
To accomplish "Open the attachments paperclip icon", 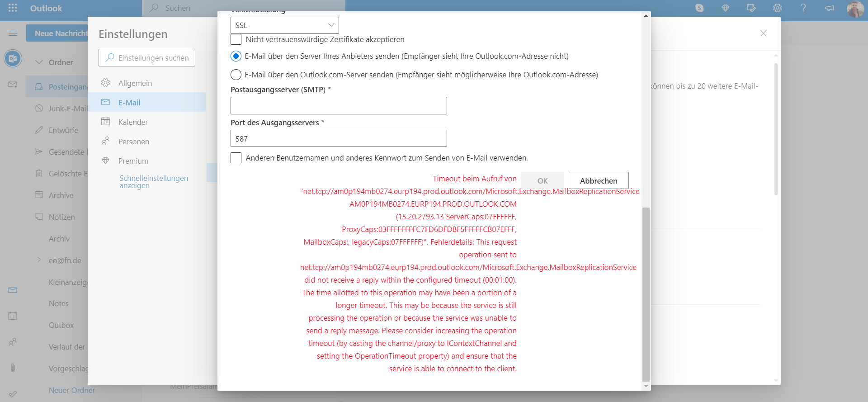I will tap(13, 368).
